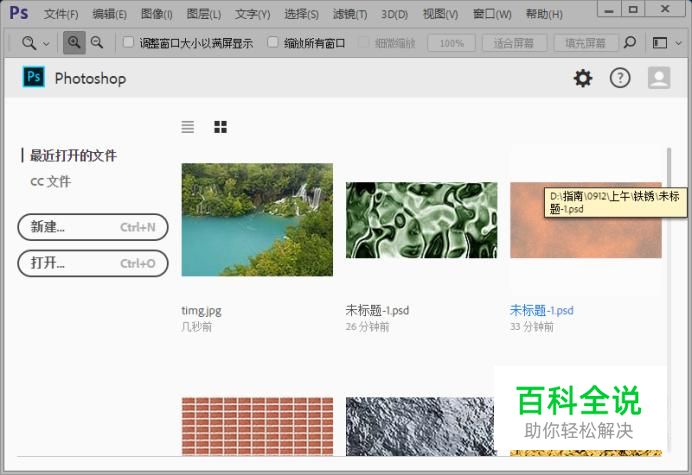Open the gray rock texture thumbnail
The height and width of the screenshot is (475, 692).
point(420,426)
